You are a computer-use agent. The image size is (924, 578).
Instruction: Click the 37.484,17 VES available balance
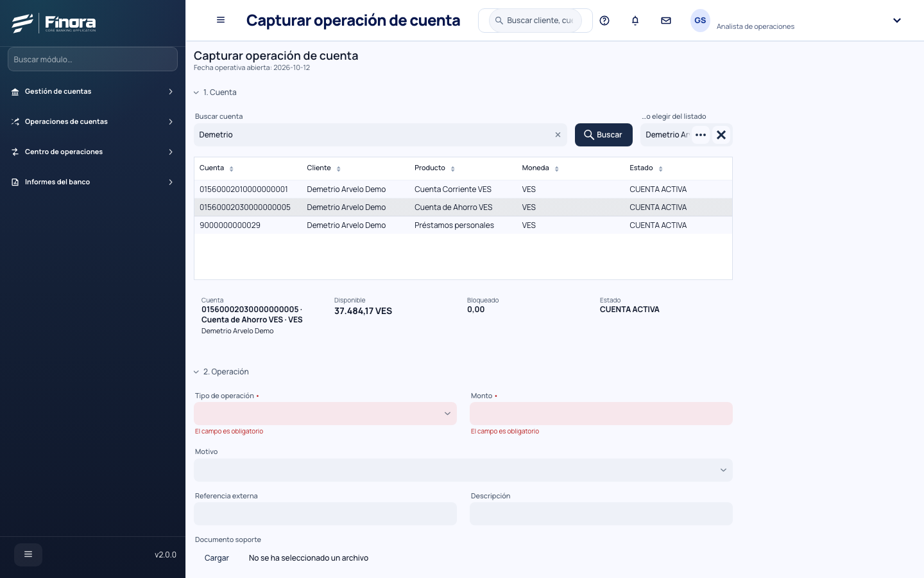tap(363, 311)
